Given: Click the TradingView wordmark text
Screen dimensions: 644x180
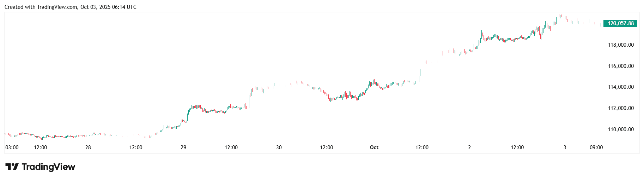Looking at the screenshot, I should [x=48, y=167].
